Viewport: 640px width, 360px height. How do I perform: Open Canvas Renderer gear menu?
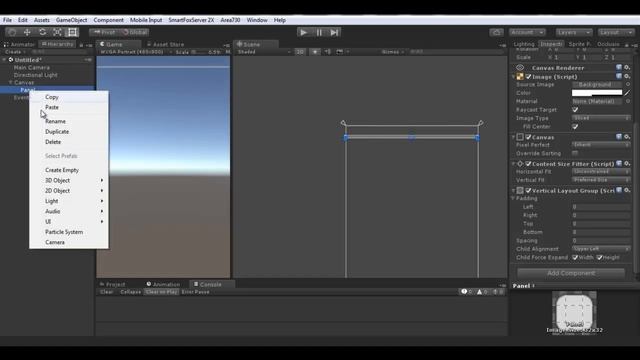[x=627, y=67]
